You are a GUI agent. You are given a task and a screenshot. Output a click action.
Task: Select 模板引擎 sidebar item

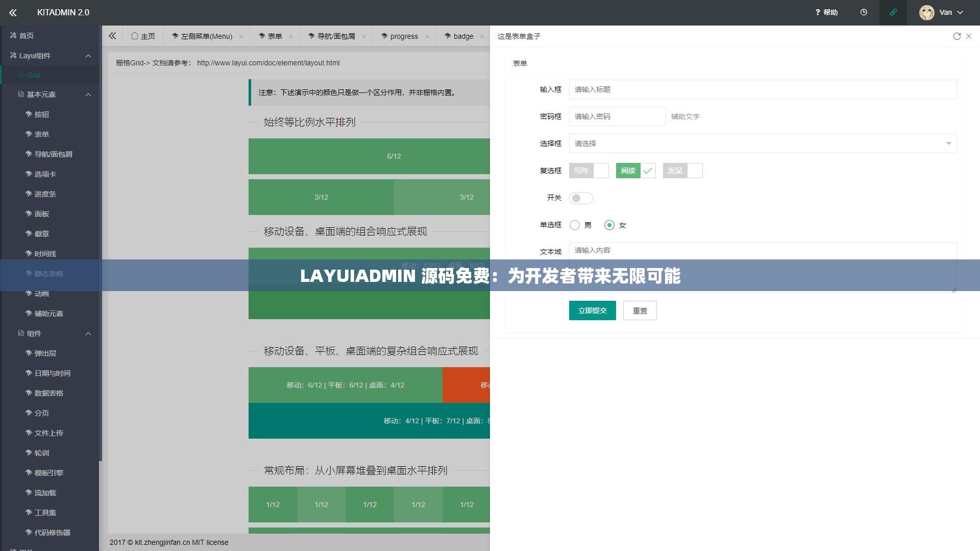[x=50, y=473]
